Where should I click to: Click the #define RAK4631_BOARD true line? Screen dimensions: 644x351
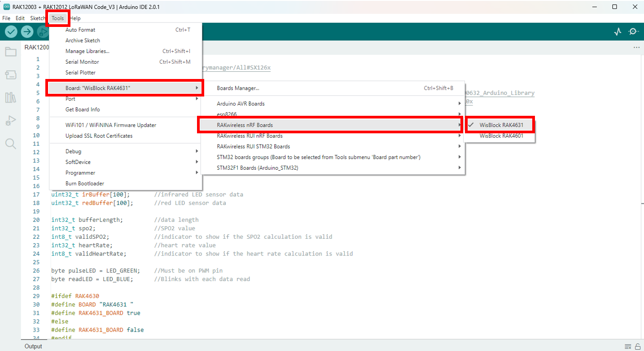(96, 313)
